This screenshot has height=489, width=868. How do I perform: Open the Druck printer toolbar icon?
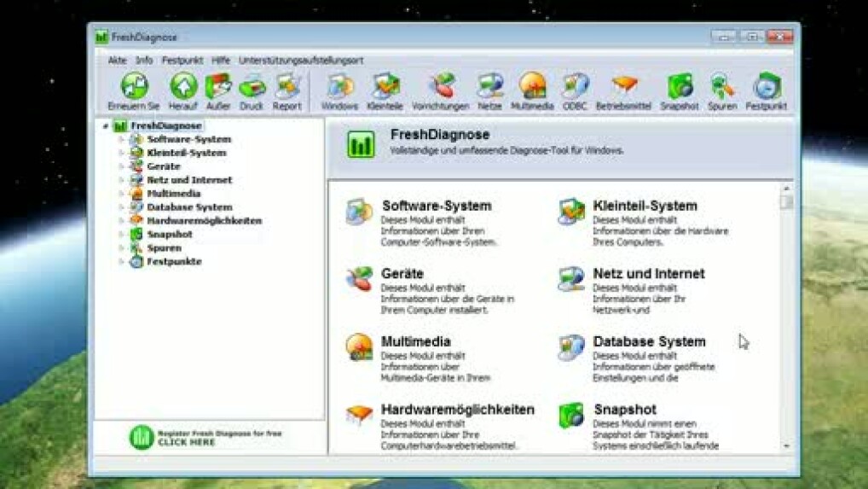(252, 87)
